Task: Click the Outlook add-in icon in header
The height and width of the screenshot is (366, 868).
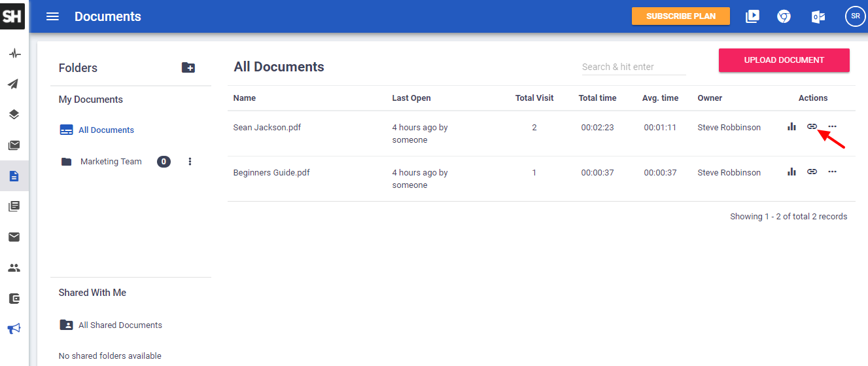Action: [x=818, y=16]
